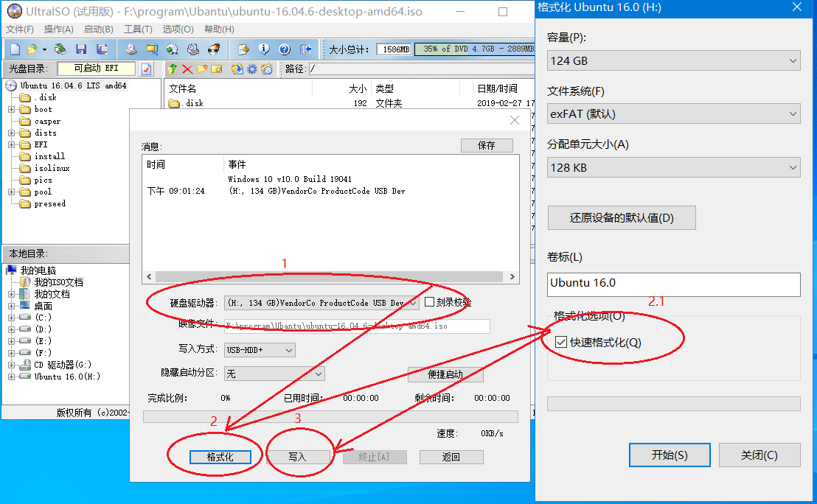The height and width of the screenshot is (504, 817).
Task: Open the 文件系统 exFAT dropdown
Action: click(793, 113)
